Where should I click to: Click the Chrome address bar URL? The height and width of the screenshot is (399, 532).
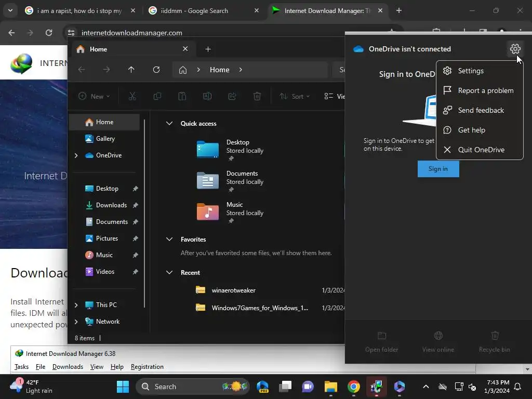pyautogui.click(x=131, y=33)
